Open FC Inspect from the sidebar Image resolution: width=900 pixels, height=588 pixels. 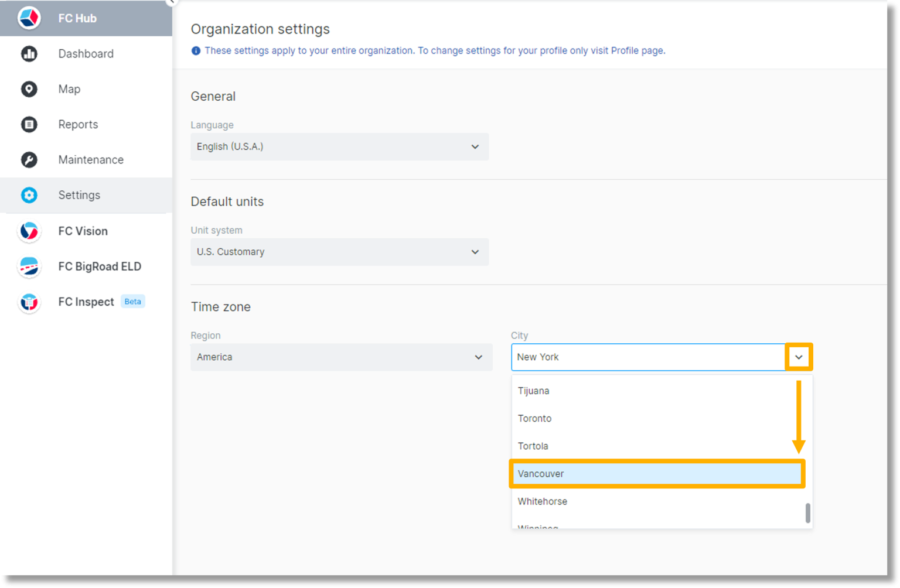pos(86,302)
